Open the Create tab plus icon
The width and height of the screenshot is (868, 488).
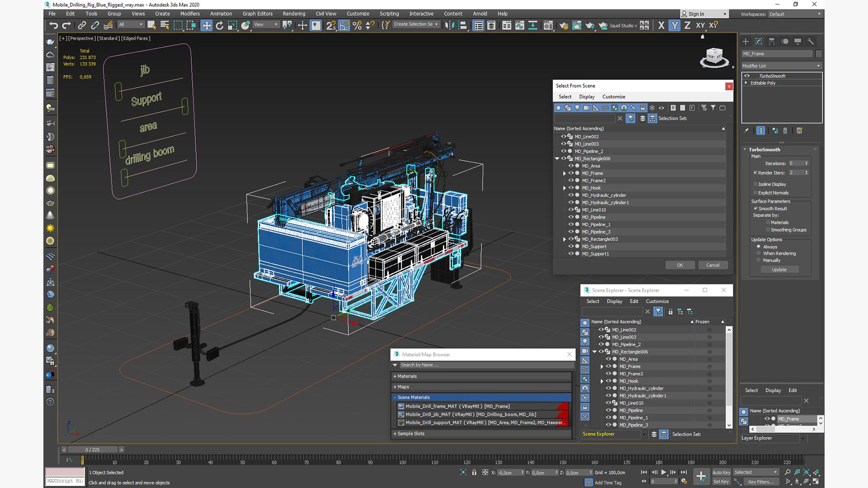[746, 42]
